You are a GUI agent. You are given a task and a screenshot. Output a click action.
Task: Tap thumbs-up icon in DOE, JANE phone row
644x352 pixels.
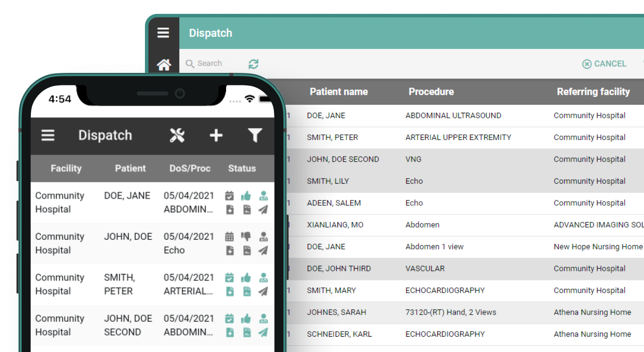[246, 196]
